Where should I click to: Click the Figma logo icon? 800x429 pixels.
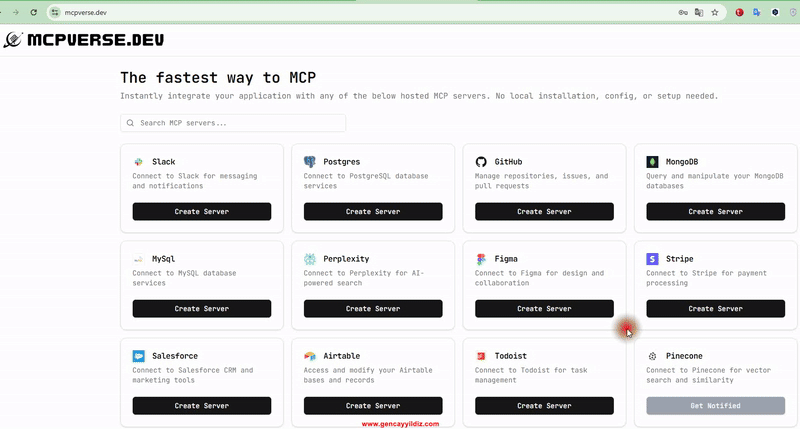[x=481, y=259]
